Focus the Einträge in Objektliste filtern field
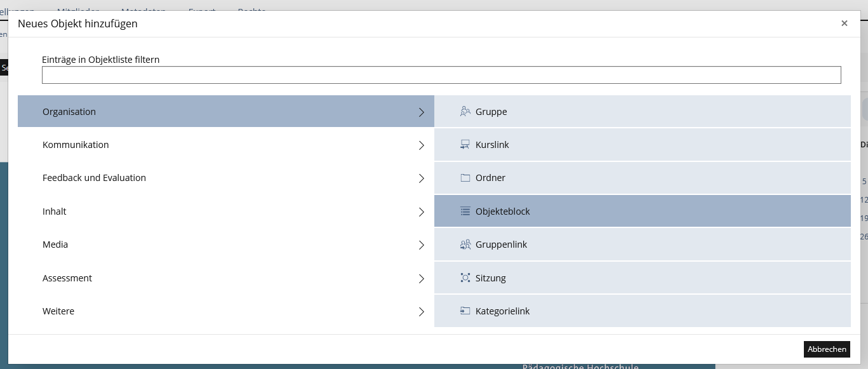The height and width of the screenshot is (369, 868). [441, 75]
